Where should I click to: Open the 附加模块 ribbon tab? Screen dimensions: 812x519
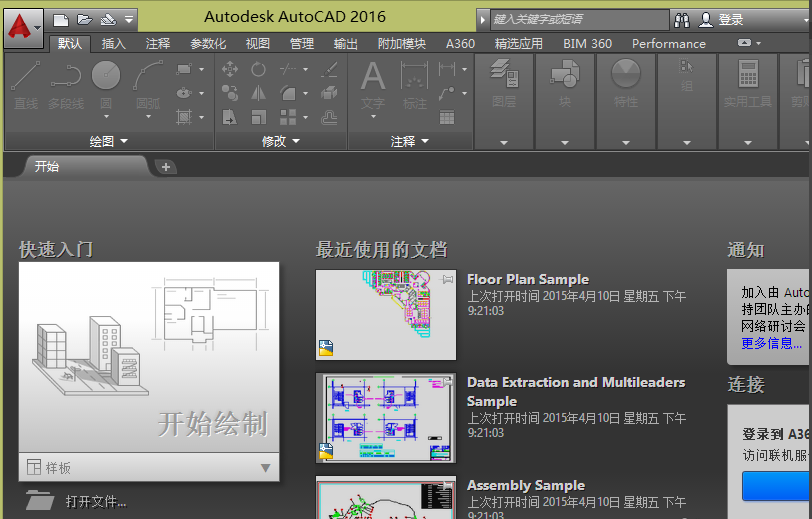(402, 44)
